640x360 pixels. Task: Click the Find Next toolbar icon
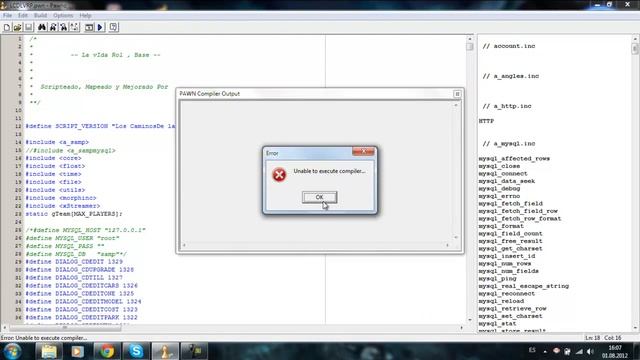pos(53,27)
